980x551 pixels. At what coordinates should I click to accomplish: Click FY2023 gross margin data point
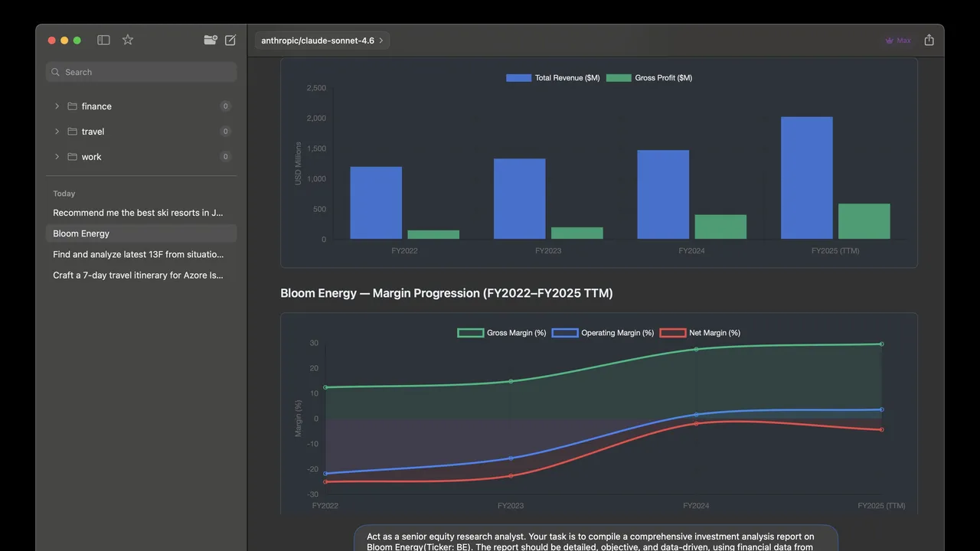511,381
